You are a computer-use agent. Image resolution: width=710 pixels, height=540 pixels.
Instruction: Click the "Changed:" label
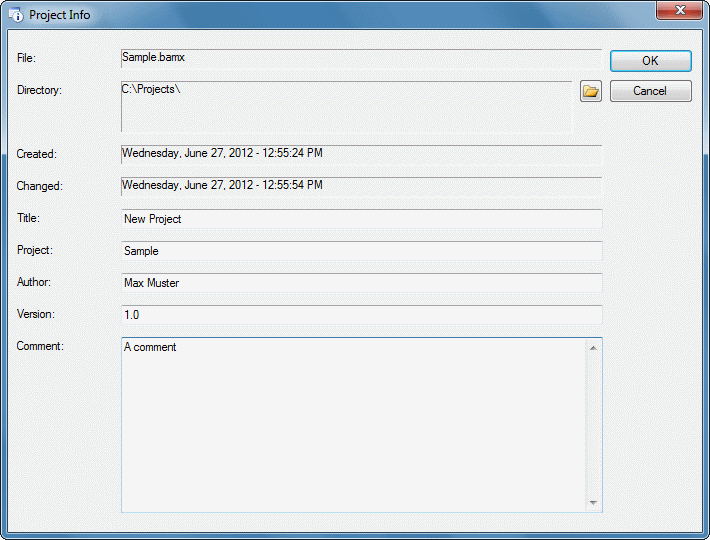tap(39, 186)
